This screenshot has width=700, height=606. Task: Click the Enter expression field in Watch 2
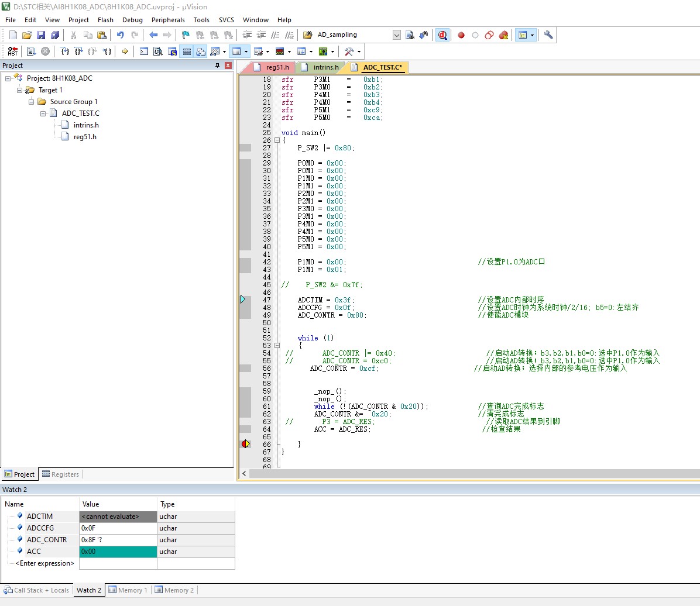[x=44, y=563]
